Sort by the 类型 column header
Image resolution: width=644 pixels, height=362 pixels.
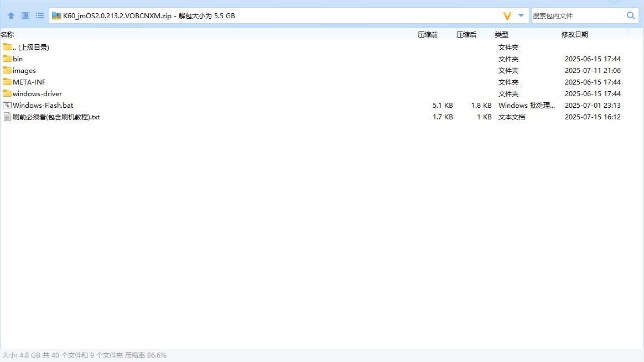501,34
